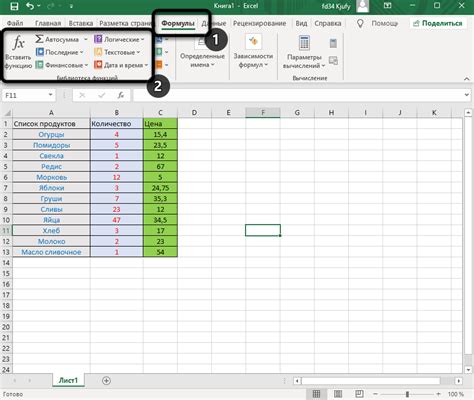Open the Дата и время dropdown
The height and width of the screenshot is (400, 474).
point(121,65)
